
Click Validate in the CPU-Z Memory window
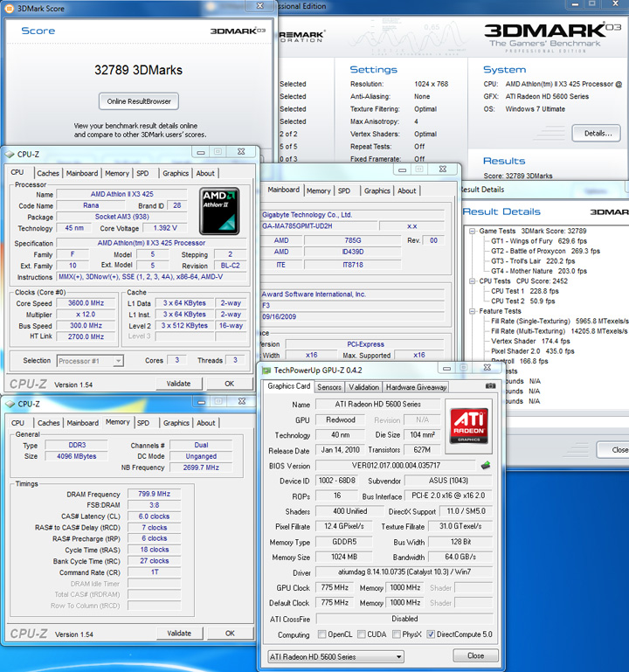point(179,633)
